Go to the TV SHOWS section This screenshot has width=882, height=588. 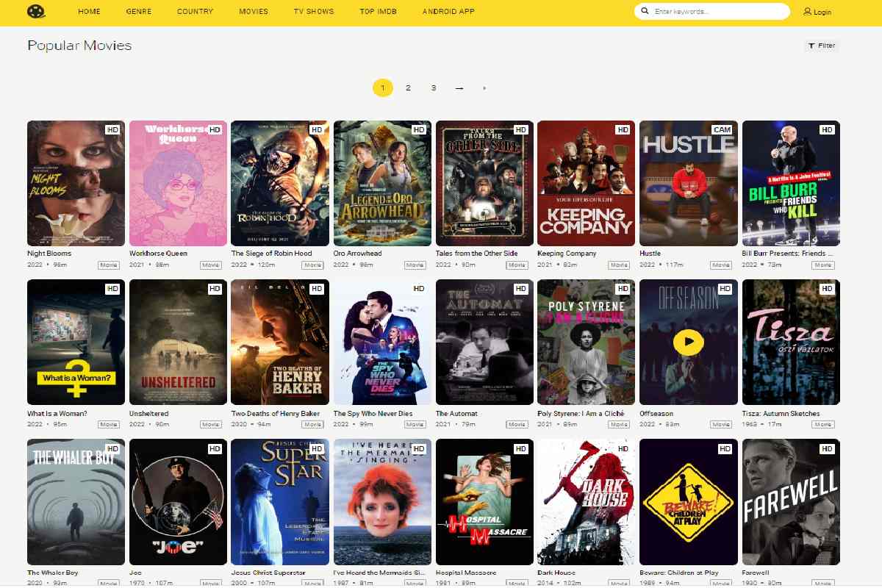[314, 12]
